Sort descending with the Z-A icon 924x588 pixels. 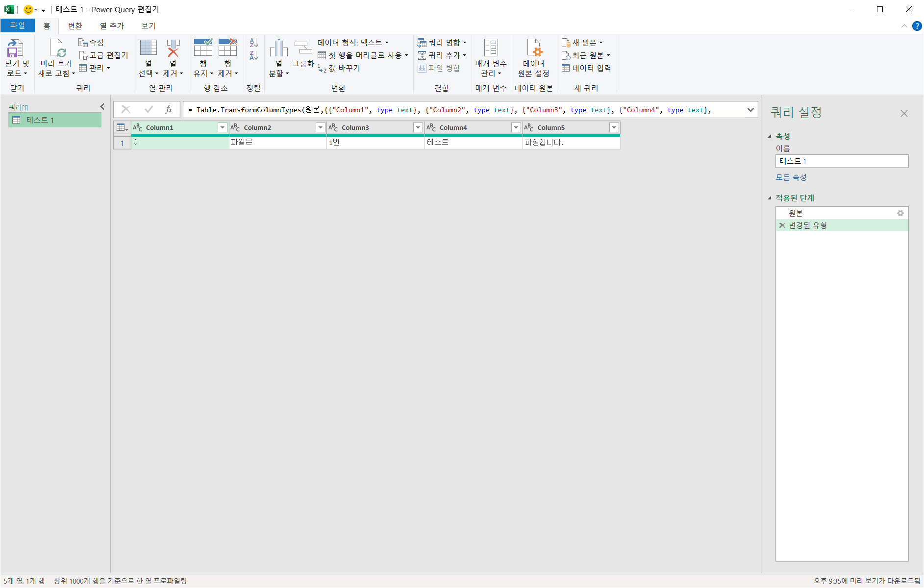click(253, 55)
